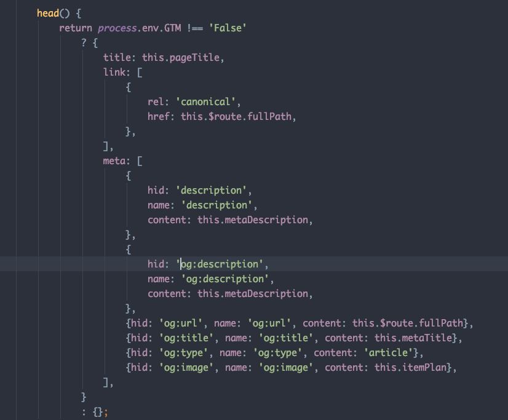Click name 'og:type' string
This screenshot has width=508, height=420.
pos(277,352)
